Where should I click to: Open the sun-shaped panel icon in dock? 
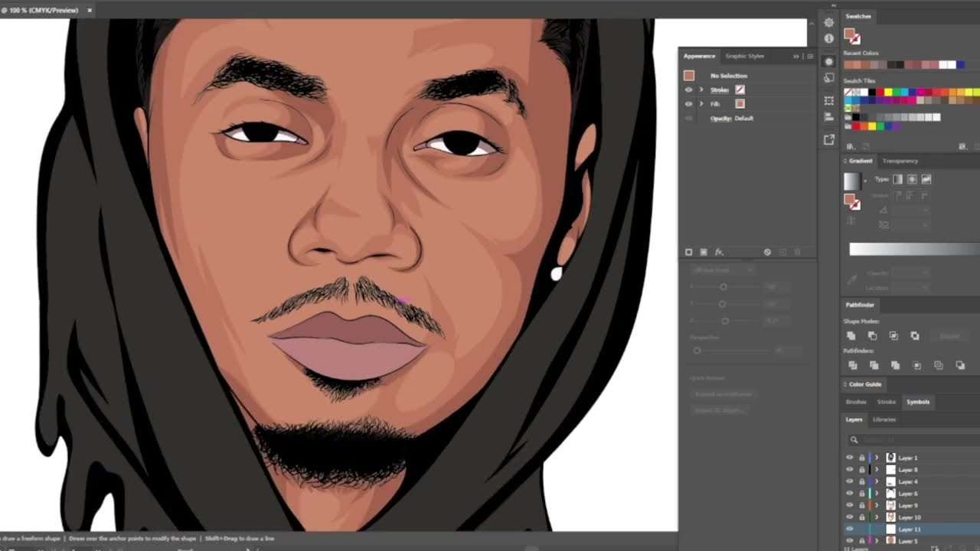pyautogui.click(x=829, y=23)
